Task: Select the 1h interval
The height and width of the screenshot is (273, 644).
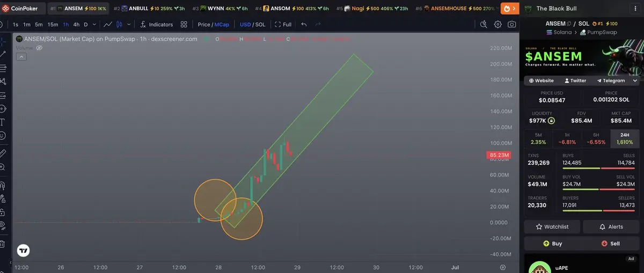Action: pos(65,24)
